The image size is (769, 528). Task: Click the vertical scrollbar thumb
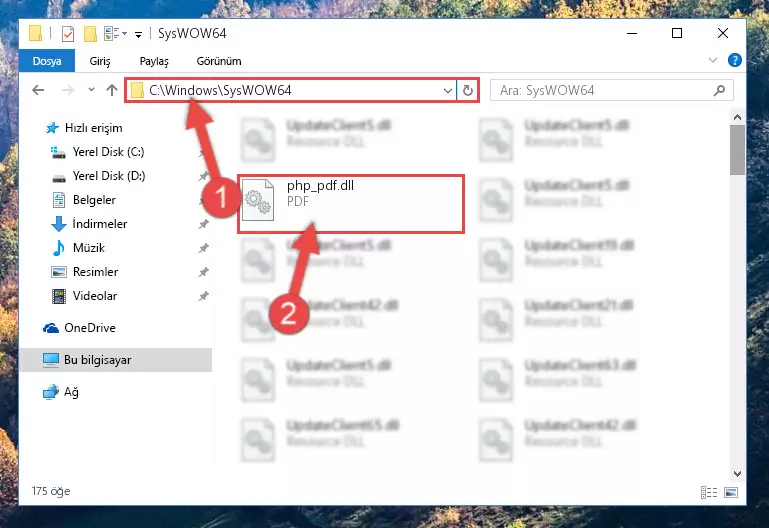(737, 150)
